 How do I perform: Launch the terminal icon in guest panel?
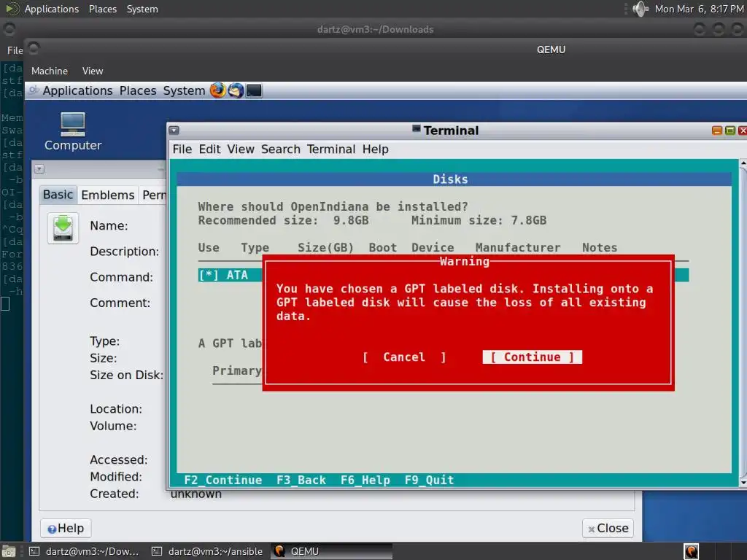[x=254, y=90]
